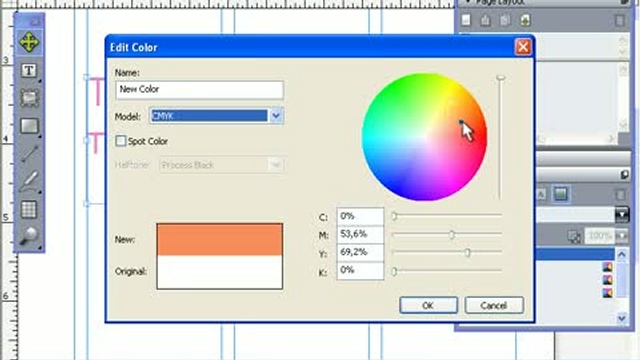Click the duplicate pages icon in Page Layout panel
The width and height of the screenshot is (640, 360).
coord(505,20)
